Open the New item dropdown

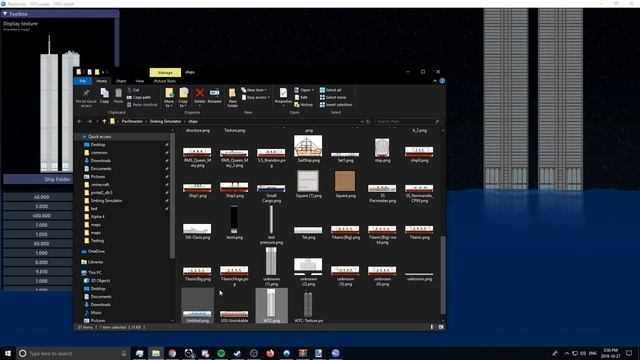coord(254,90)
